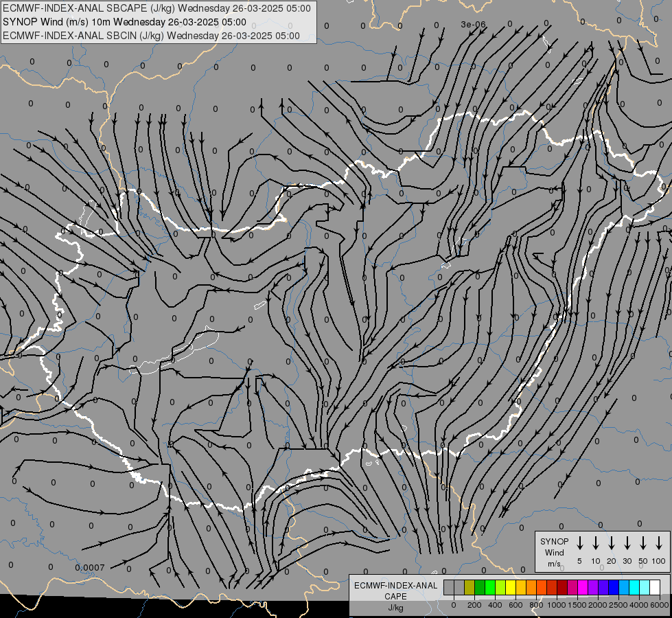Click the 100 m/s wind arrow in legend

(659, 543)
